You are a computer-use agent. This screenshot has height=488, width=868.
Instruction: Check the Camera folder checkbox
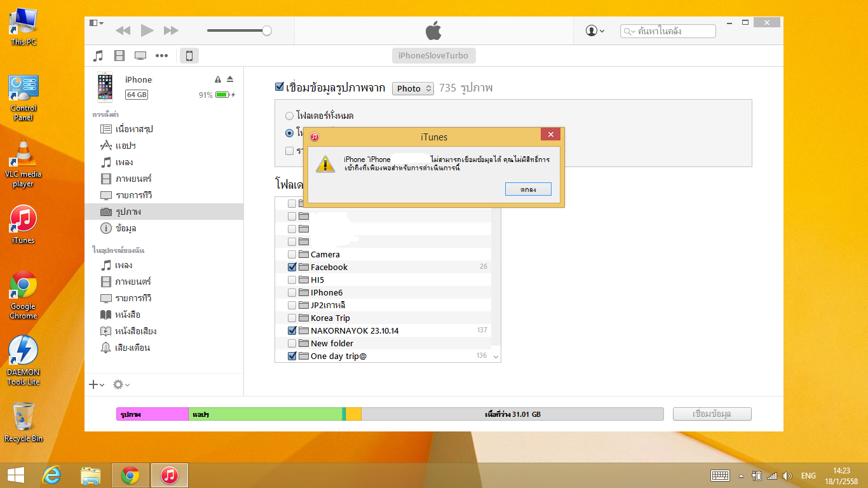point(292,254)
